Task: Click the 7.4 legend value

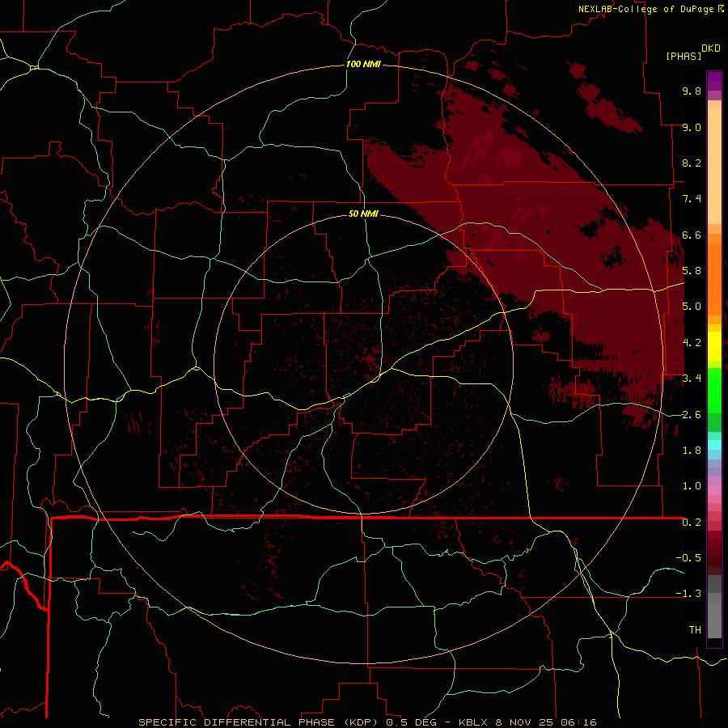Action: 692,199
